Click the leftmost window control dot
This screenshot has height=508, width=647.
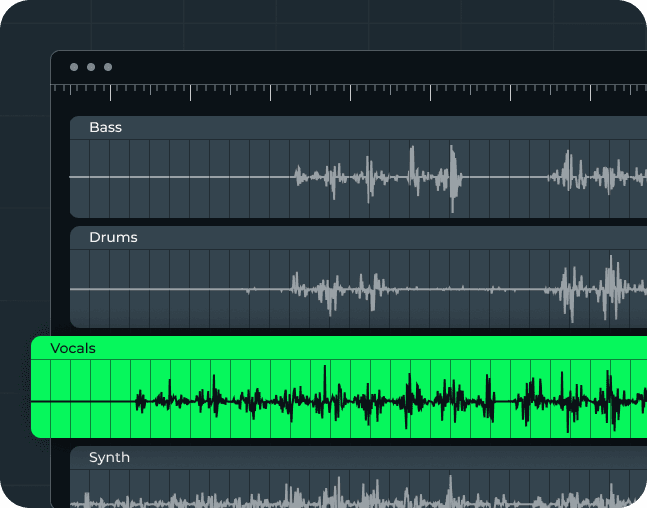(74, 67)
